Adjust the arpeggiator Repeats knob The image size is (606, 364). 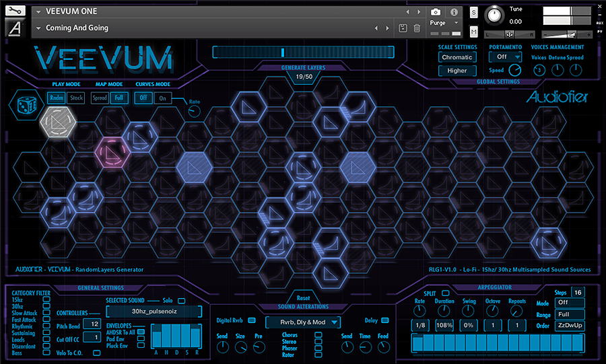[516, 311]
